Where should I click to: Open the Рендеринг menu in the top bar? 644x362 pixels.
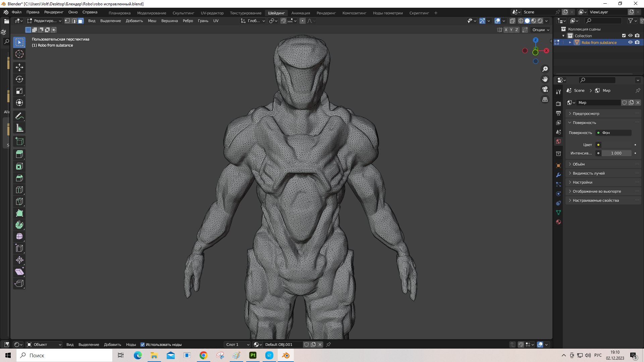(x=54, y=12)
